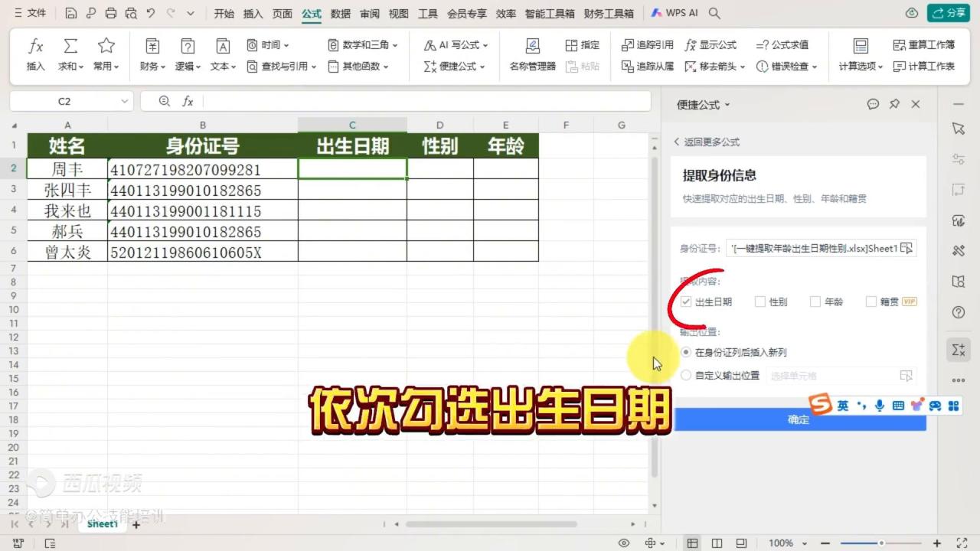980x551 pixels.
Task: Click the zoom magnifier icon in formula bar
Action: click(x=164, y=101)
